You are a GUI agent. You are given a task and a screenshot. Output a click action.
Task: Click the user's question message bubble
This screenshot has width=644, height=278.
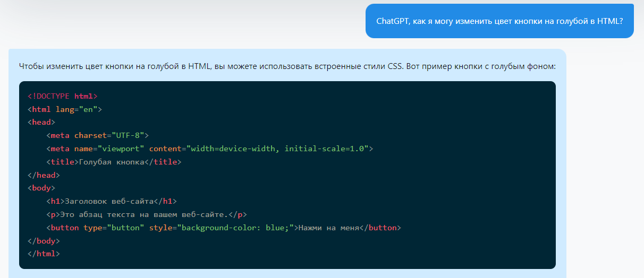(x=499, y=21)
